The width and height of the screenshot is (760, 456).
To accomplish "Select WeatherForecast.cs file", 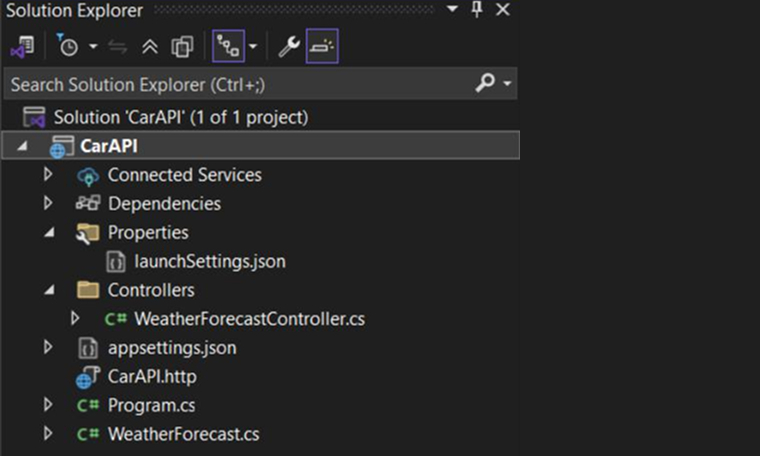I will [183, 434].
